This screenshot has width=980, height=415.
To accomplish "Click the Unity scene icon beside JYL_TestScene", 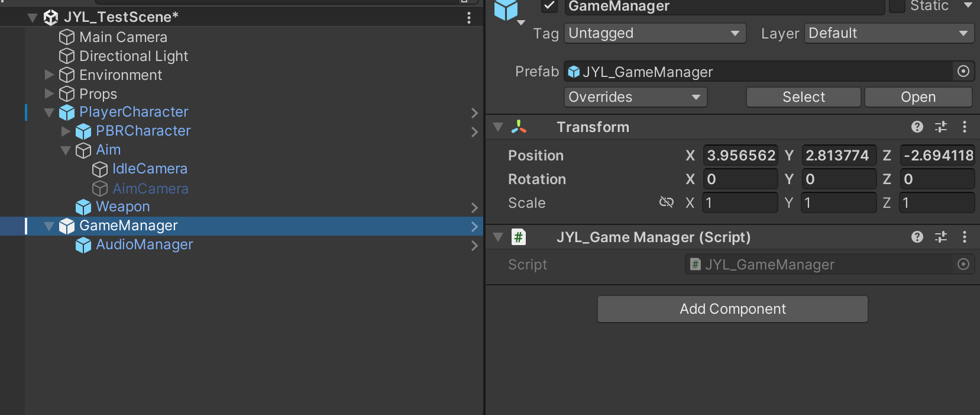I will click(51, 18).
